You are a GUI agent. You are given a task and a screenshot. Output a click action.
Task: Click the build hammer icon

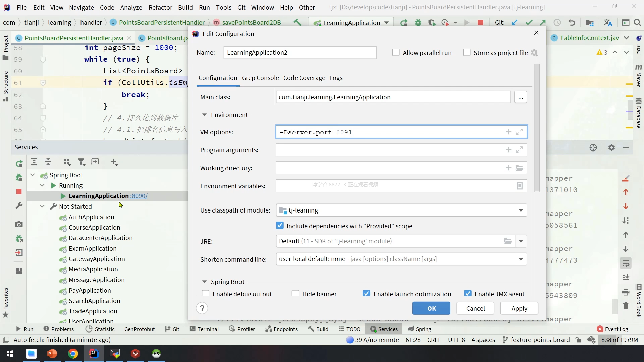[x=297, y=22]
